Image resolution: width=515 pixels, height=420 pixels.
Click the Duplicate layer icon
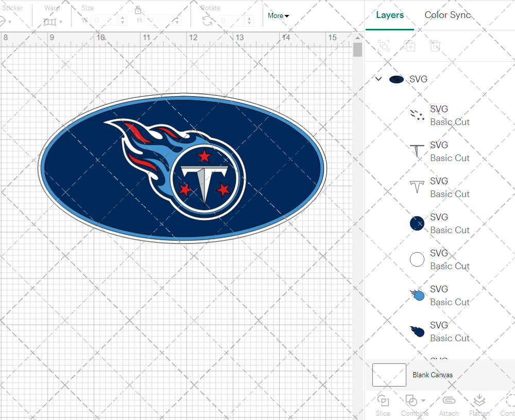tap(409, 46)
